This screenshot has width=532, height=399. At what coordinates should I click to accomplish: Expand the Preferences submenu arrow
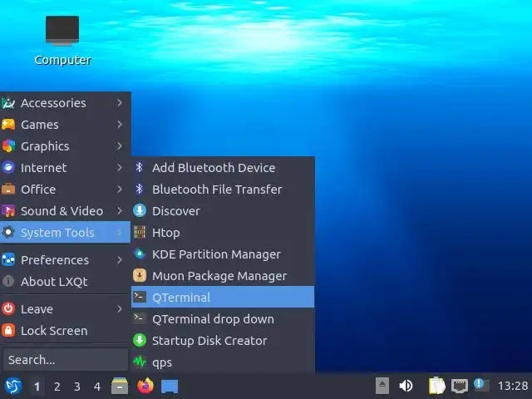pyautogui.click(x=120, y=260)
